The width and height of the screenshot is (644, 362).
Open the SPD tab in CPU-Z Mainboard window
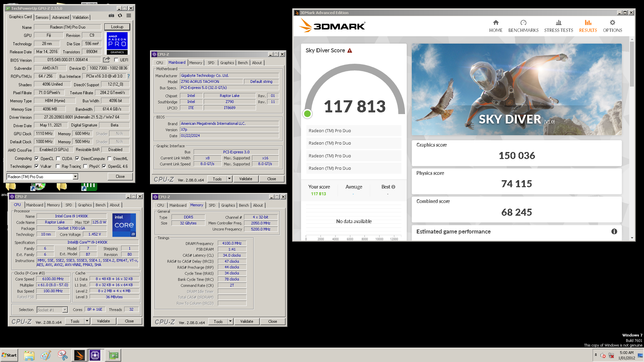(x=211, y=63)
